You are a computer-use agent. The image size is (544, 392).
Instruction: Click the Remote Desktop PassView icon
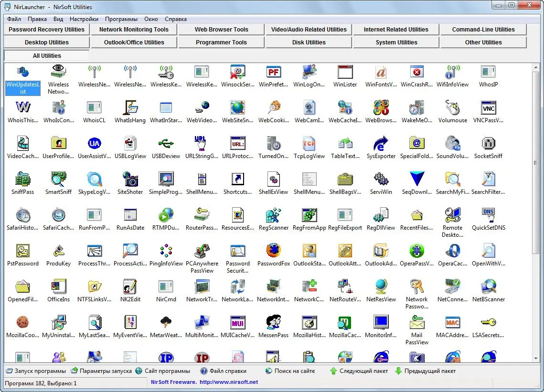point(452,215)
